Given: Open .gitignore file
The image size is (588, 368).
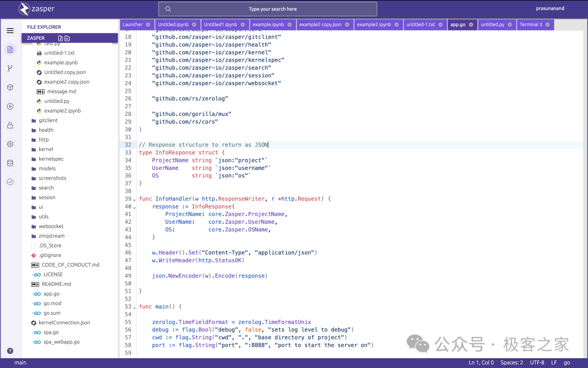Looking at the screenshot, I should [46, 255].
